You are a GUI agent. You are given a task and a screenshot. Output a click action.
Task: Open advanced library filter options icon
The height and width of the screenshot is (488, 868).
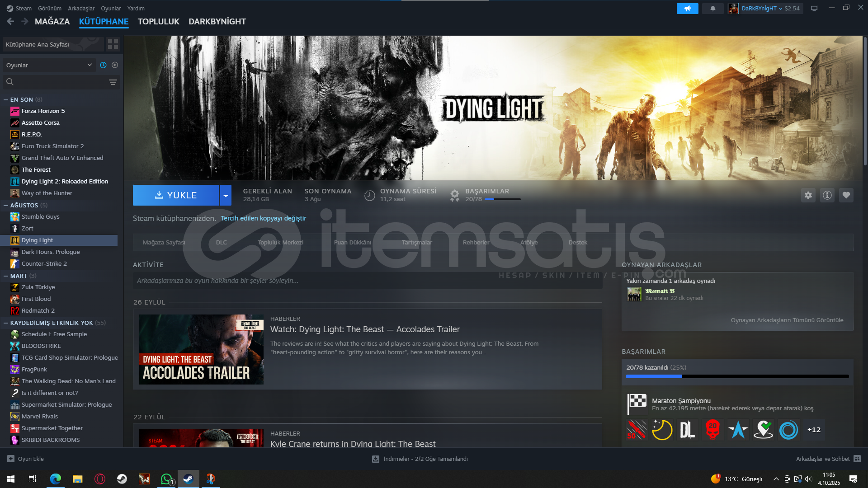click(x=113, y=82)
